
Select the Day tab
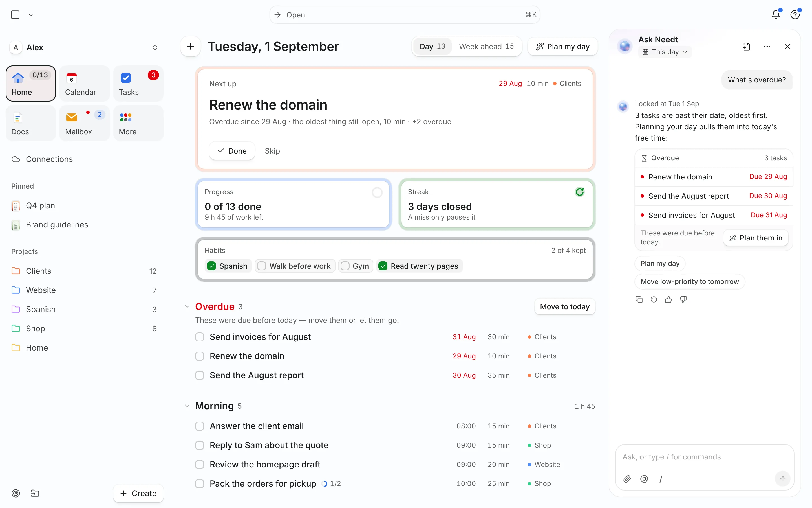tap(432, 46)
